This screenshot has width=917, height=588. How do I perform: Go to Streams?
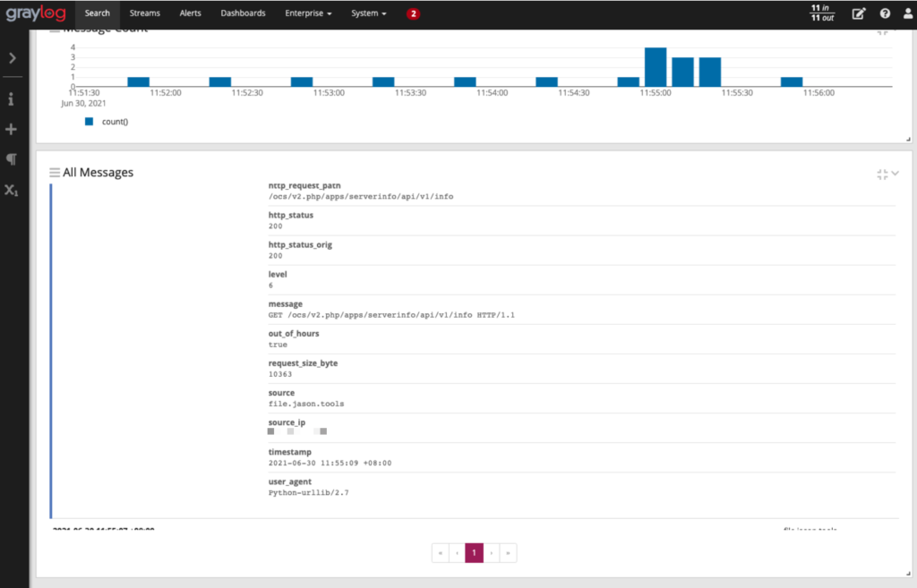[x=144, y=13]
